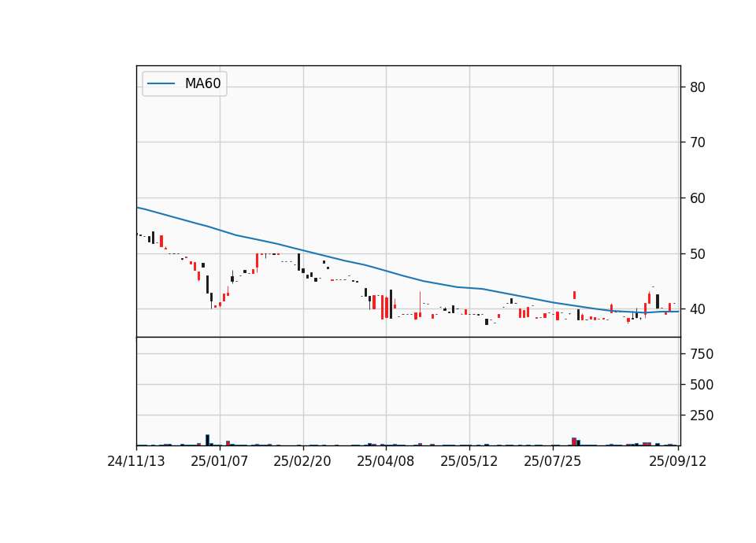Click the tallest volume bar near 25/01/07
This screenshot has width=756, height=543.
point(208,440)
